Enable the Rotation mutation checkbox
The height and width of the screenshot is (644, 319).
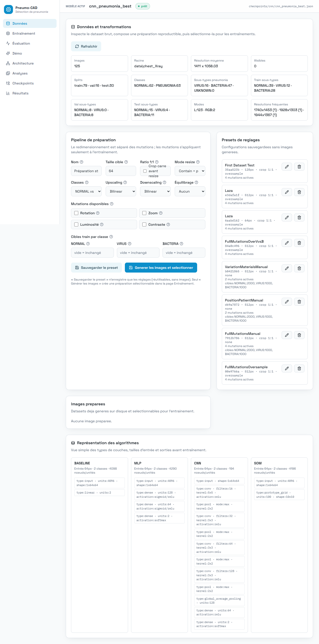click(x=76, y=213)
